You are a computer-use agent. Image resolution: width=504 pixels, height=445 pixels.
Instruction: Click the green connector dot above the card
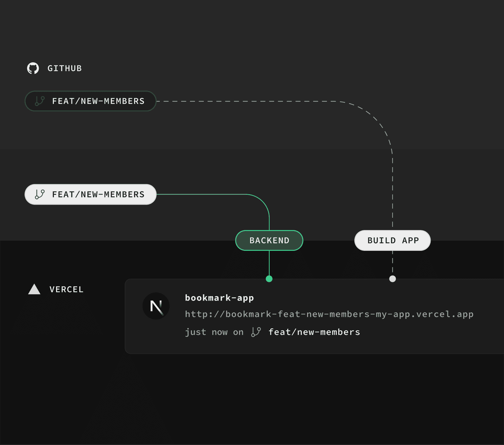click(x=269, y=279)
